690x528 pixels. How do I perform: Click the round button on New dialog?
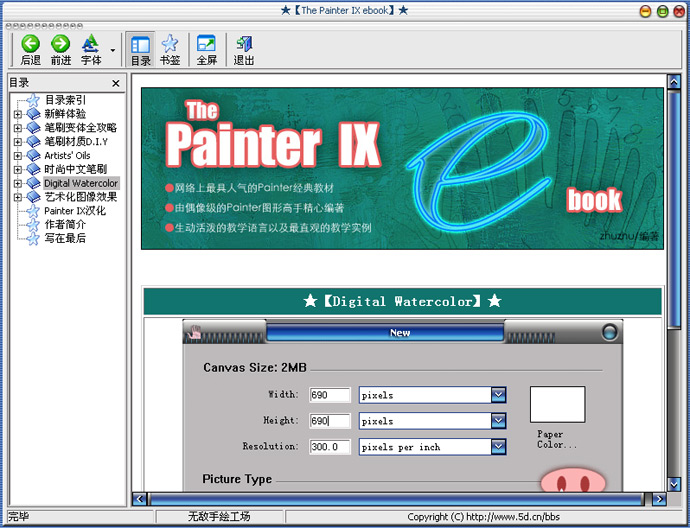click(609, 332)
